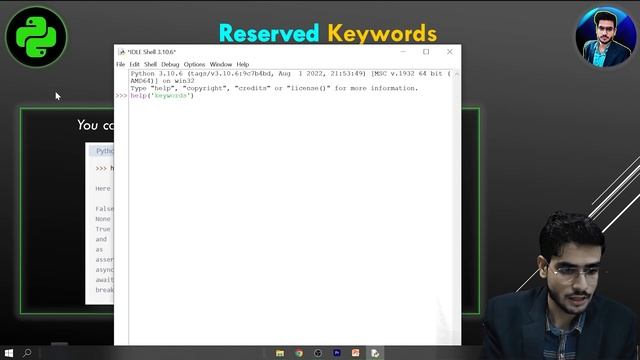Click the 'Type "help", "copyright"' information line
Screen dimensions: 640x360
[x=274, y=88]
